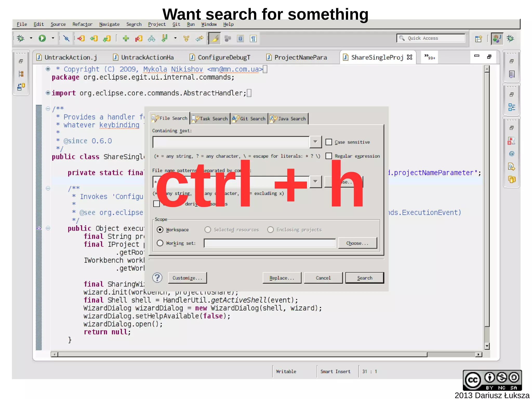Screen dimensions: 532x399
Task: Click the Git pull green down-arrow icon
Action: pyautogui.click(x=107, y=38)
